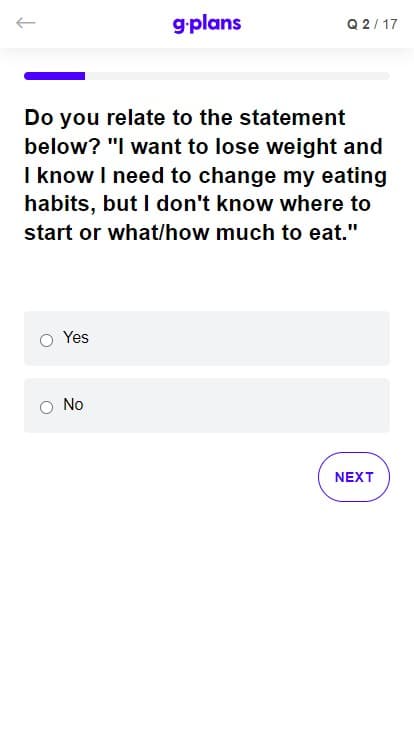
Task: Click the "Do you relate to the statement" line
Action: (x=185, y=118)
